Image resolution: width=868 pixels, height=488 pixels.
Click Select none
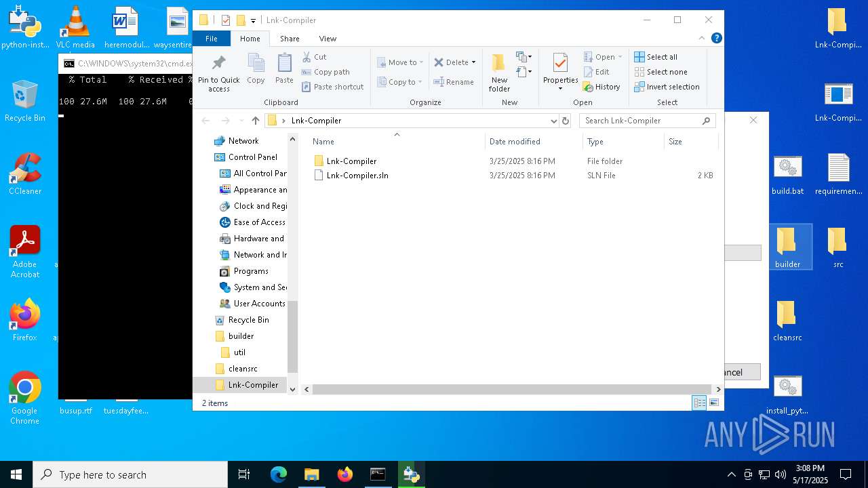pos(660,72)
